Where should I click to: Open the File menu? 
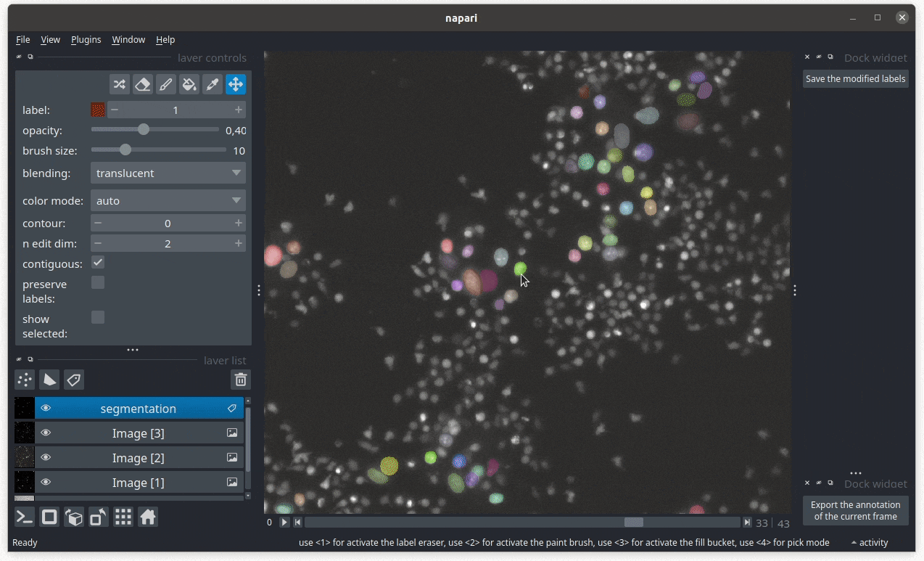(23, 40)
